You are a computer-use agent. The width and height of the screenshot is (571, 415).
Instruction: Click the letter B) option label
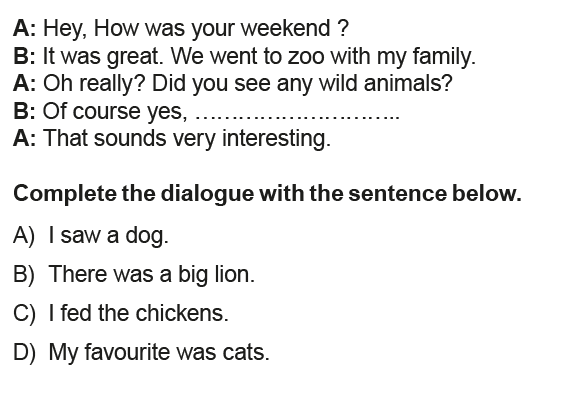point(24,274)
